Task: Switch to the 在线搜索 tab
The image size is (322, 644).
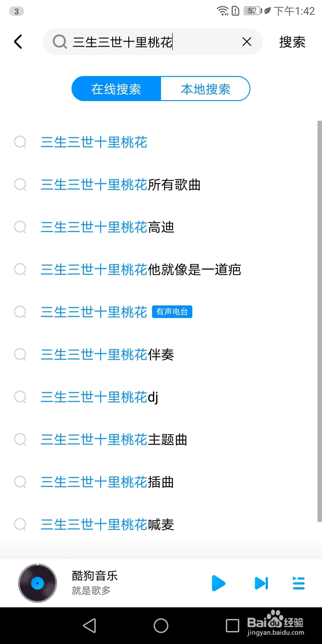Action: (116, 89)
